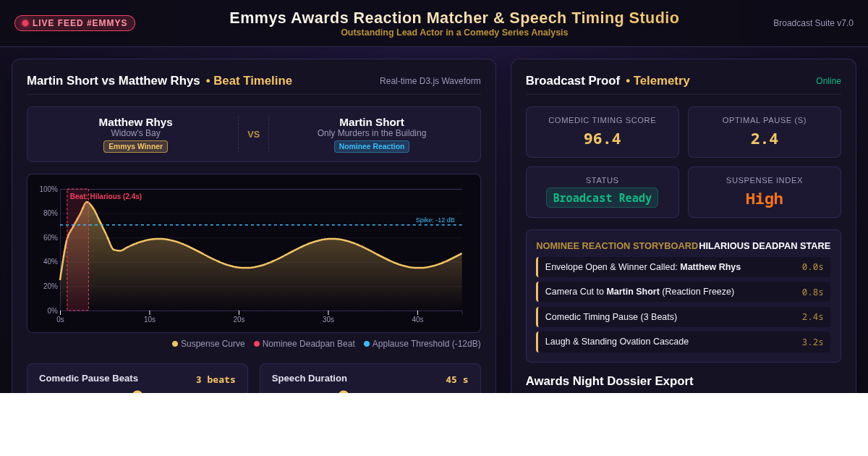Click the Beat: Hilarious (2.4s) chart marker
Screen dimensions: 868x456
tap(106, 196)
